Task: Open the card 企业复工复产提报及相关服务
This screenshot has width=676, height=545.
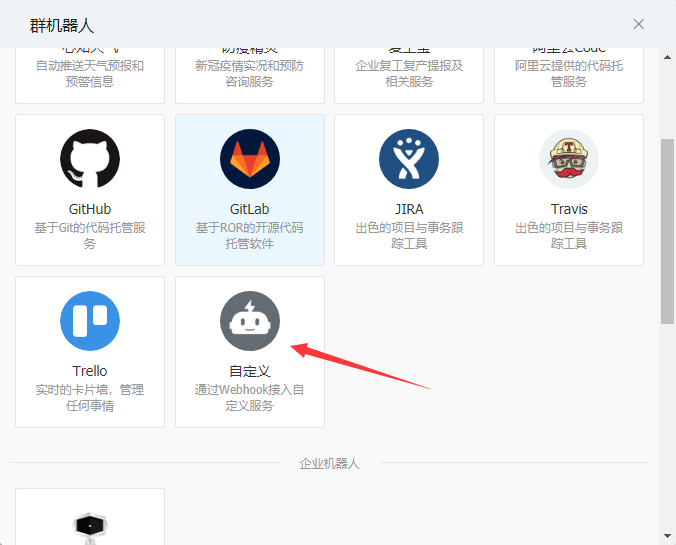Action: (x=409, y=75)
